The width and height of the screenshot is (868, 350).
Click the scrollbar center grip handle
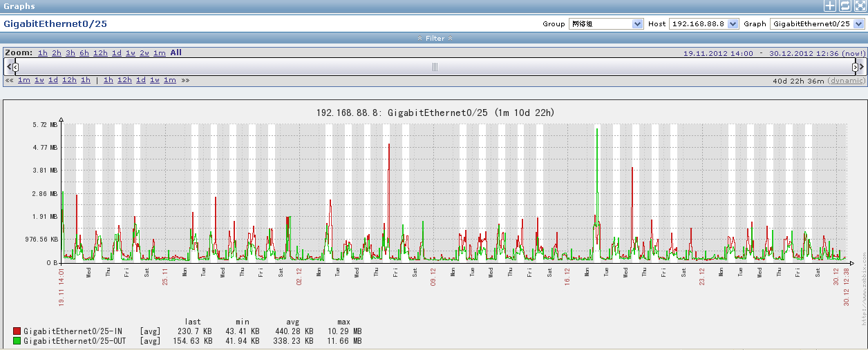click(435, 67)
